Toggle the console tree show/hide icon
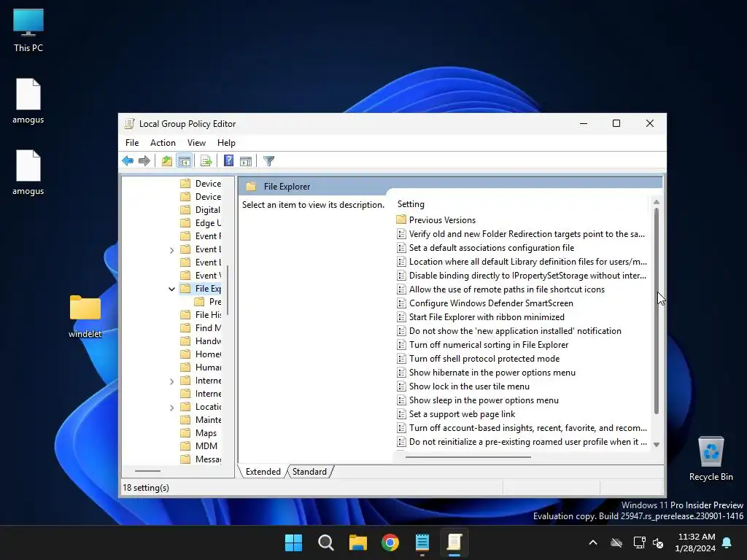The height and width of the screenshot is (560, 747). (184, 161)
